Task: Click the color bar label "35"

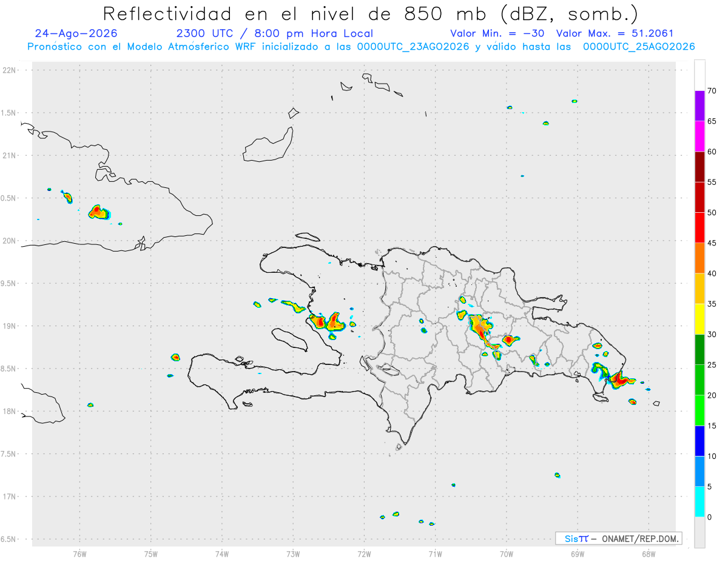Action: tap(712, 304)
